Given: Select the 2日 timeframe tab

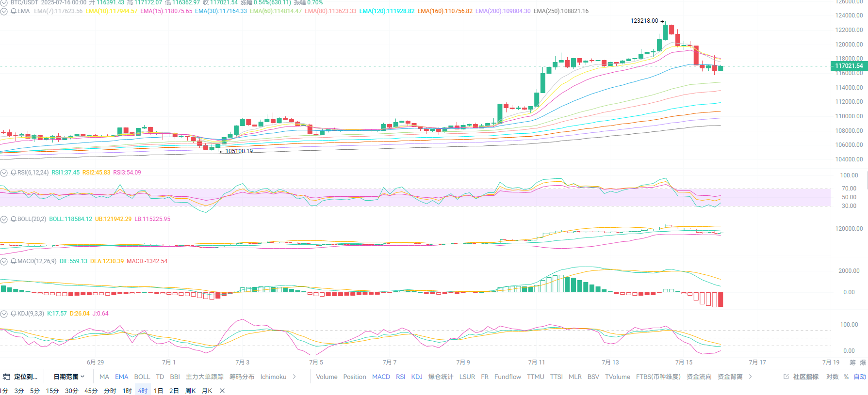Looking at the screenshot, I should [x=174, y=391].
